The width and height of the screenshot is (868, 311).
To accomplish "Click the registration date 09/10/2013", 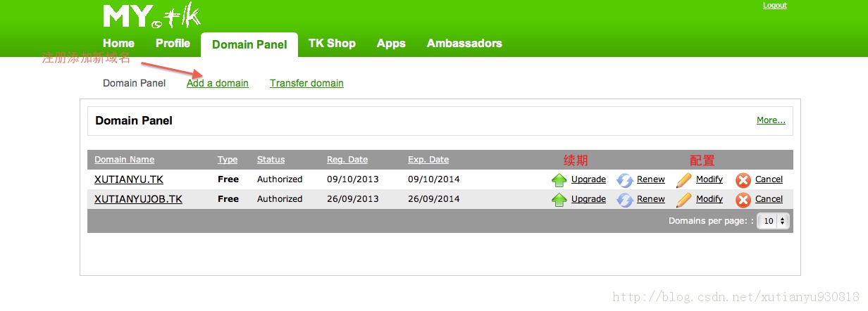I will coord(353,179).
